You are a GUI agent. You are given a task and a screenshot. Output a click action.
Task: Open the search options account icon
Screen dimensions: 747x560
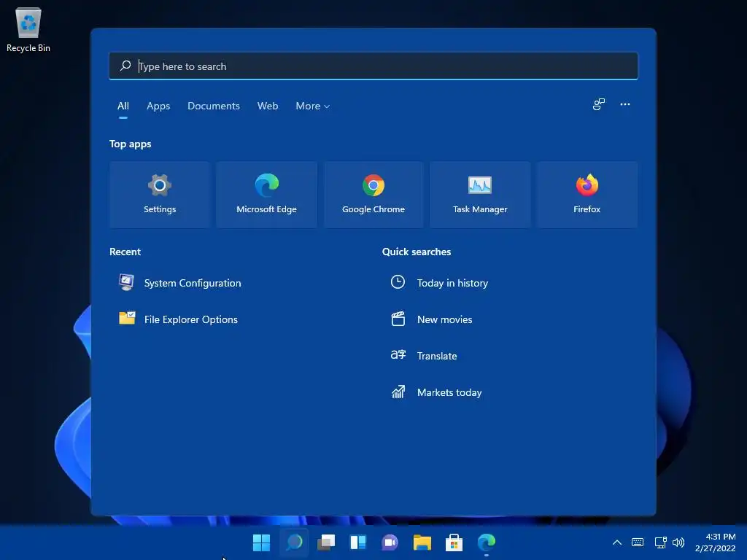598,104
